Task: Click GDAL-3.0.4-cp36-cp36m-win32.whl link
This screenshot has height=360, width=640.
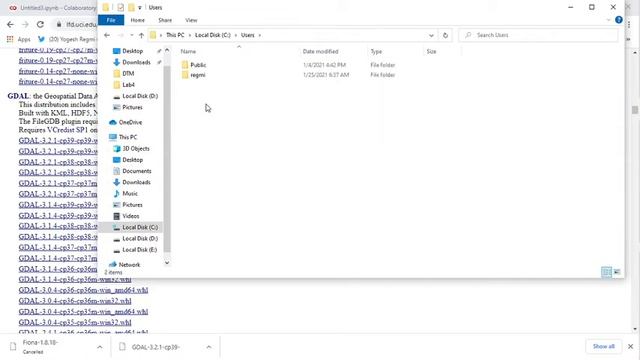Action: coord(75,301)
